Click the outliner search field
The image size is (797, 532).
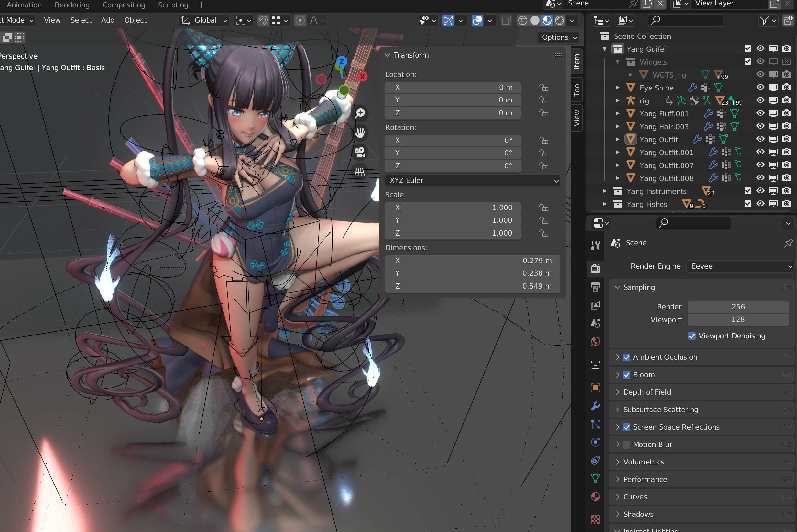685,21
